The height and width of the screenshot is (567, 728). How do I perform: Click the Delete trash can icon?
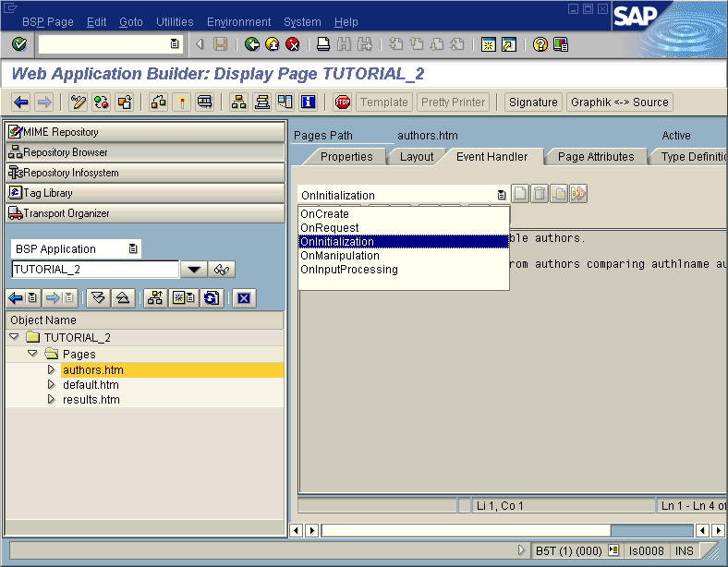point(539,194)
